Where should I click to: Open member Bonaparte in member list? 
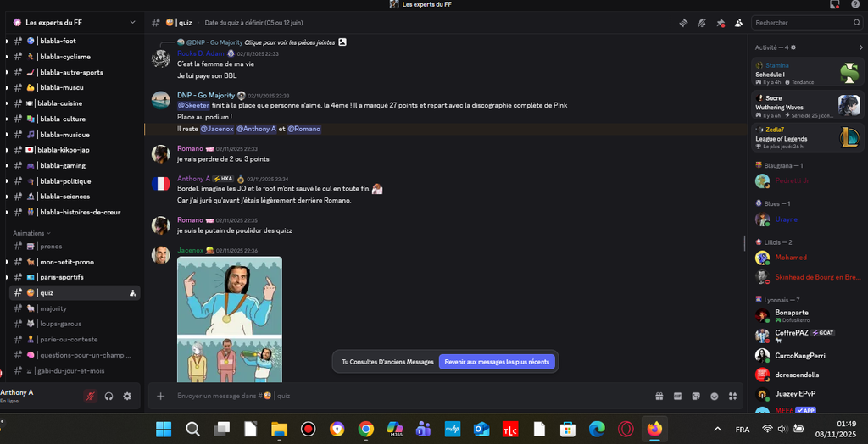pyautogui.click(x=808, y=315)
